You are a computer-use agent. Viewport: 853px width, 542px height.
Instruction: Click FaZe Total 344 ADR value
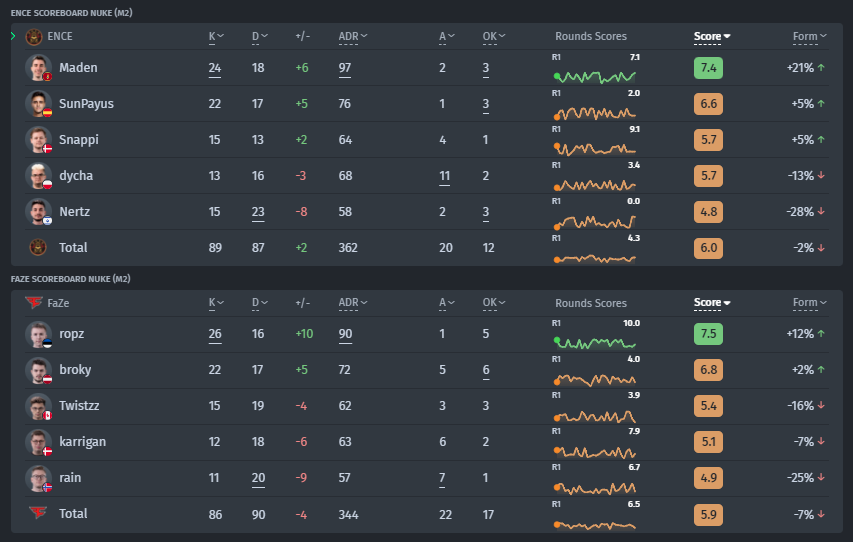coord(348,514)
